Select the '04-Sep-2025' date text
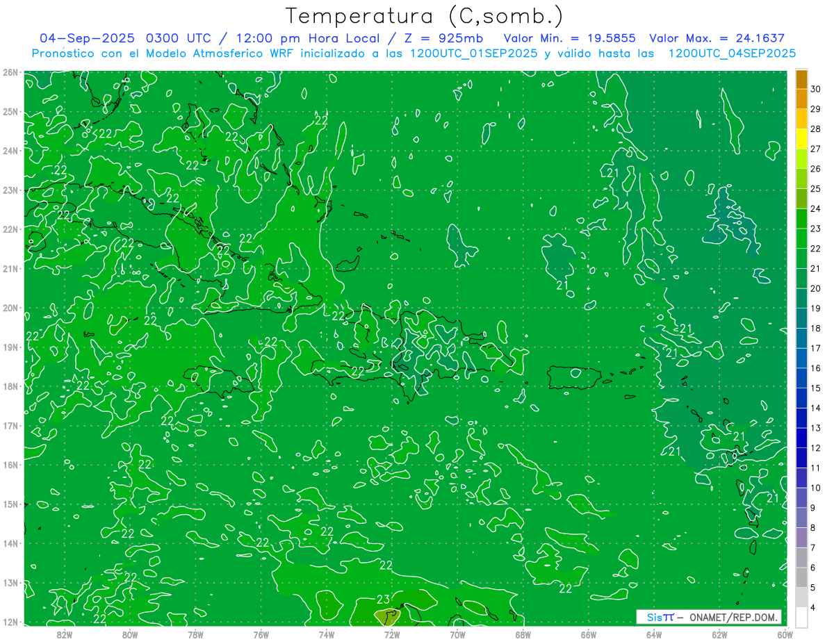Screen dimensions: 834x644 tap(87, 38)
